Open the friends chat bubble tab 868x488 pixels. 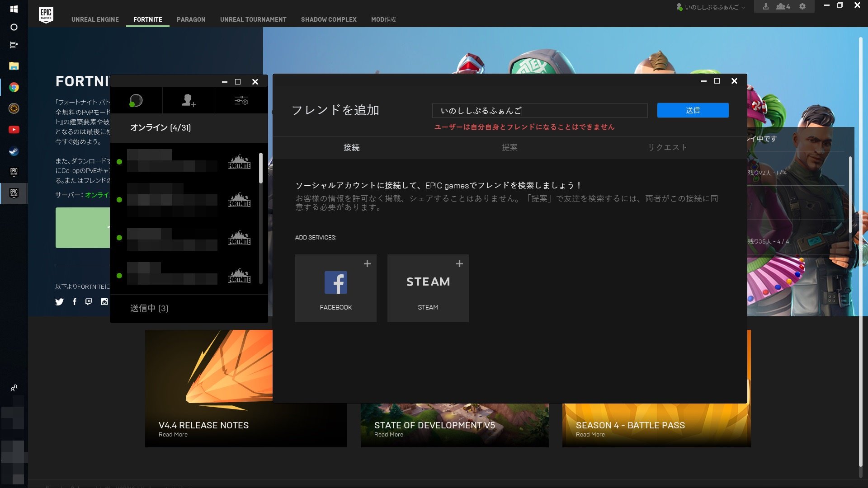point(136,100)
